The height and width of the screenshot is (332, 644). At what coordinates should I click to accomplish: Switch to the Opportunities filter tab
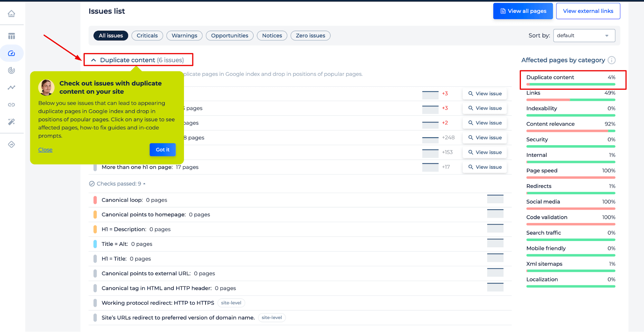(229, 35)
